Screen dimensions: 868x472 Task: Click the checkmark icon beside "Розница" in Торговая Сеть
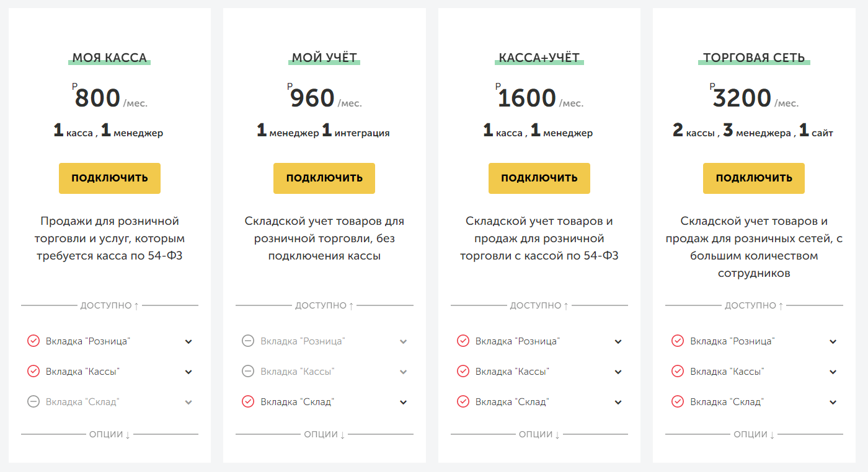click(x=678, y=341)
